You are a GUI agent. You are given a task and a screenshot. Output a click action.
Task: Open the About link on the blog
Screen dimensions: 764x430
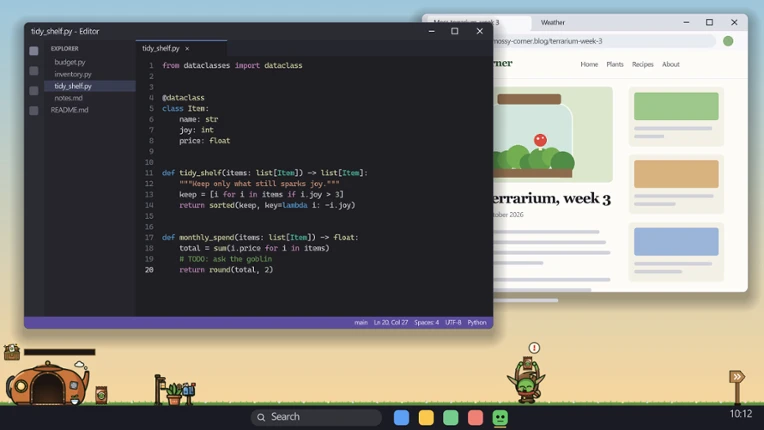(x=670, y=64)
